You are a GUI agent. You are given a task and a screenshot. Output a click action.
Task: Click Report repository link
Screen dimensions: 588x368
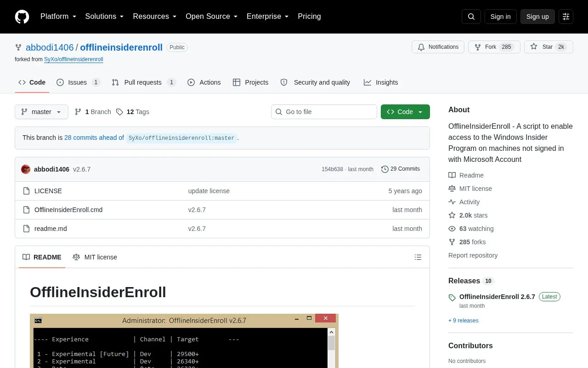pyautogui.click(x=473, y=255)
